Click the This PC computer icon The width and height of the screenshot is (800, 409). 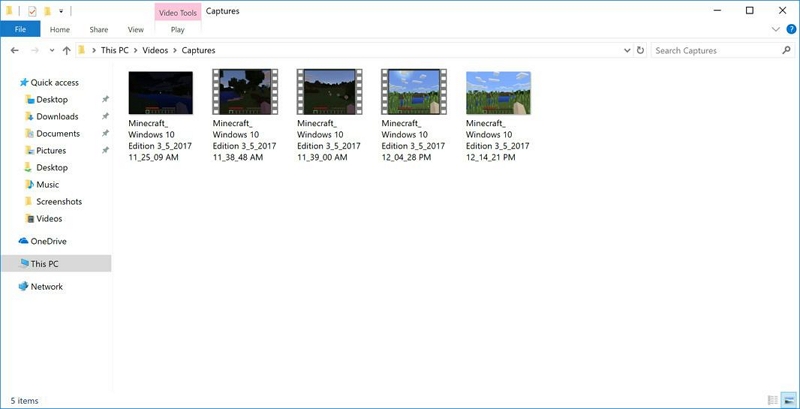[23, 263]
